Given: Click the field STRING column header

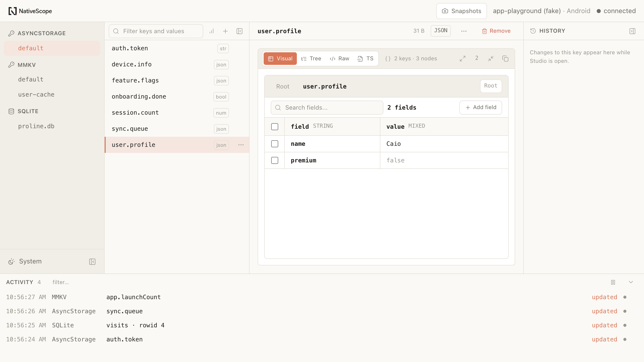Looking at the screenshot, I should coord(332,126).
